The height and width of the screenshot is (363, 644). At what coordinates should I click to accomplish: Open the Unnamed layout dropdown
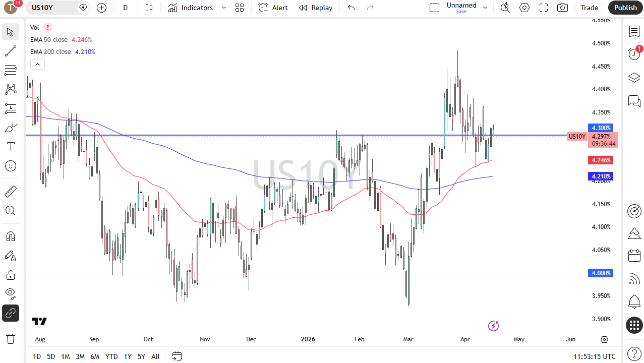(x=485, y=8)
